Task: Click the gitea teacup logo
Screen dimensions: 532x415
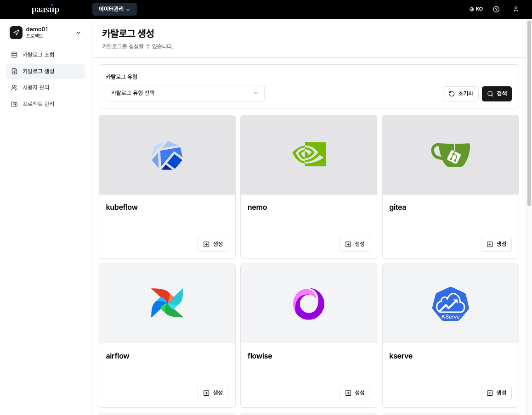Action: pos(451,155)
